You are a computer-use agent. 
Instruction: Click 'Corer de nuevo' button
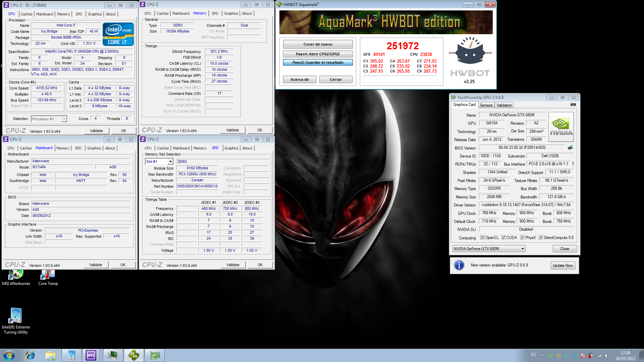tap(318, 44)
